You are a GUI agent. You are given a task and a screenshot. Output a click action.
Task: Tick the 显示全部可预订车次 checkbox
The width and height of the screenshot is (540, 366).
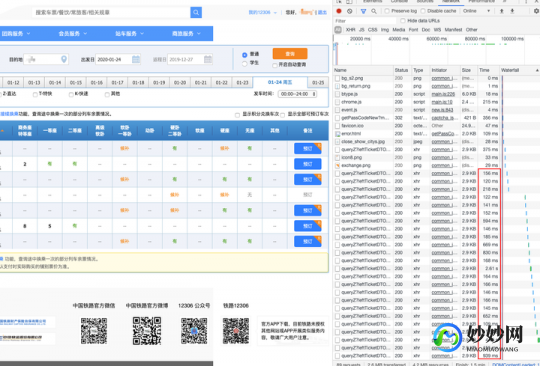point(282,115)
